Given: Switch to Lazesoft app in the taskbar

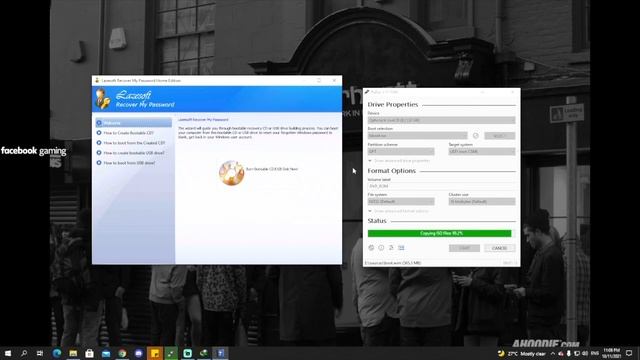Looking at the screenshot, I should 220,353.
